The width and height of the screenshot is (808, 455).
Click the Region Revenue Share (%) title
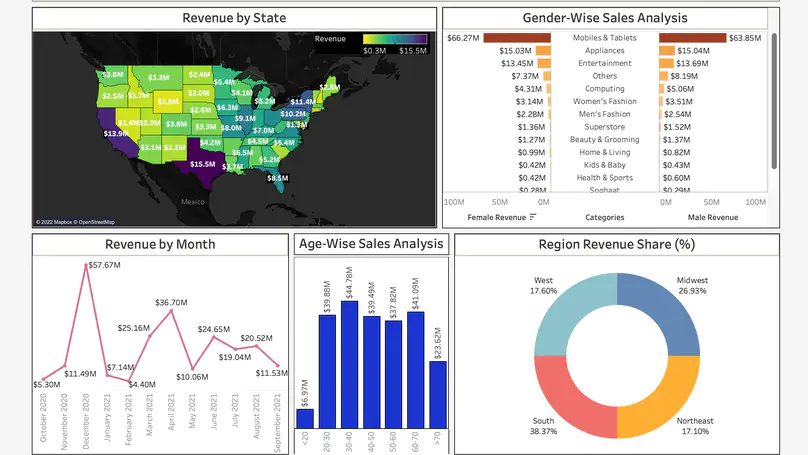tap(617, 244)
